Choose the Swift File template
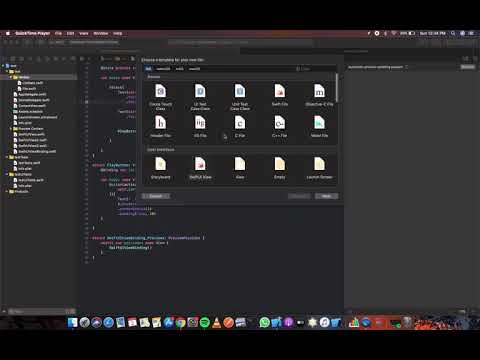Screen dimensions: 480x360 [x=280, y=95]
